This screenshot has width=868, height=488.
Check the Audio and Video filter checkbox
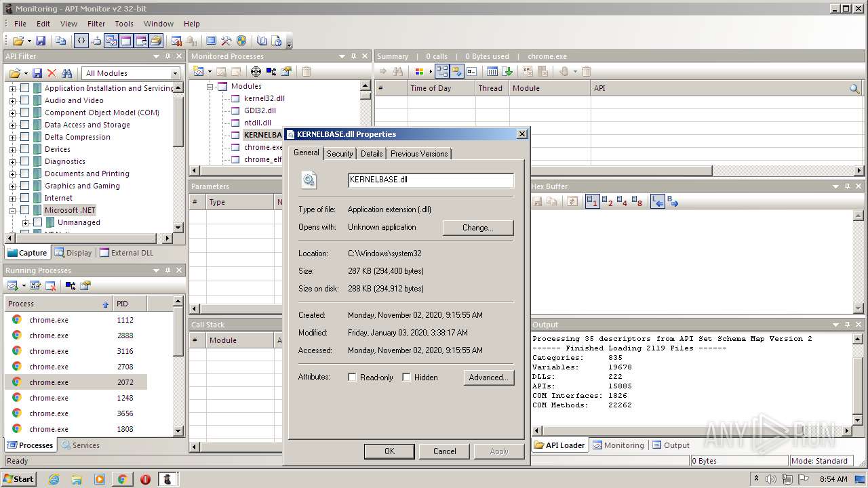coord(25,100)
